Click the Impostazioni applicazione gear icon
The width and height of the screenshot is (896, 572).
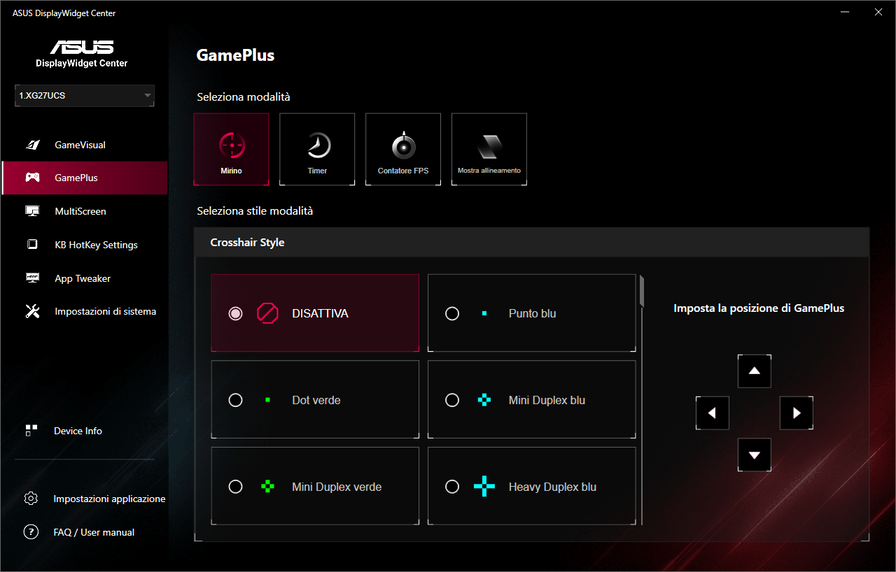pyautogui.click(x=31, y=498)
